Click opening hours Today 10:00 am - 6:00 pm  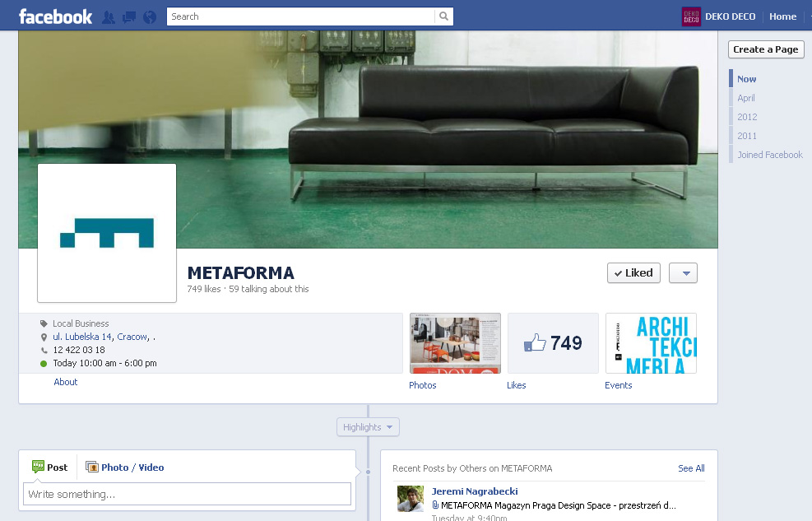click(x=104, y=363)
